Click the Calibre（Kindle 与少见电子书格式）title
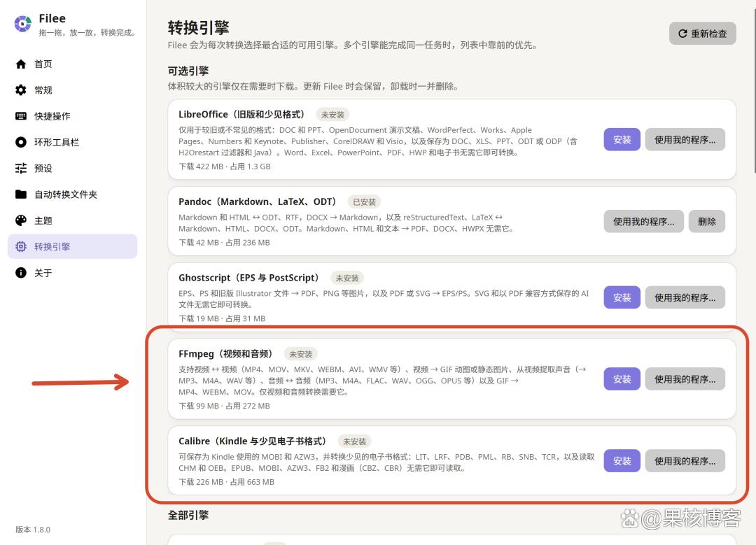This screenshot has width=756, height=545. point(253,441)
